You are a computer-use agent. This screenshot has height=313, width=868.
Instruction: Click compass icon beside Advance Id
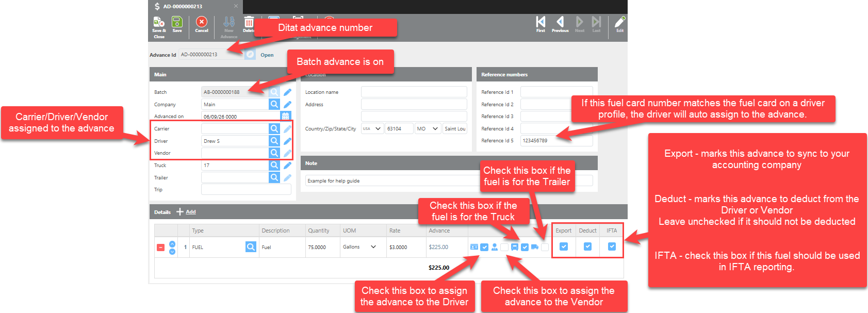(250, 54)
